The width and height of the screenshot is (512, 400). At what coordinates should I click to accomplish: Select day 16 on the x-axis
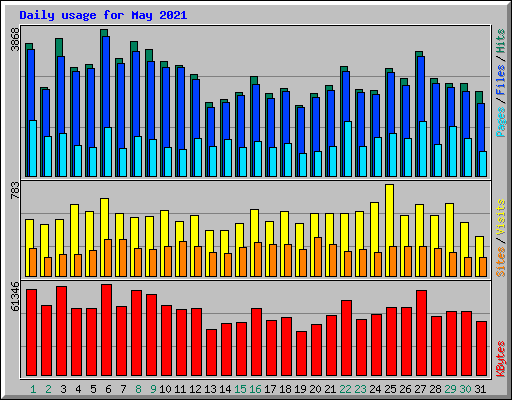[255, 389]
